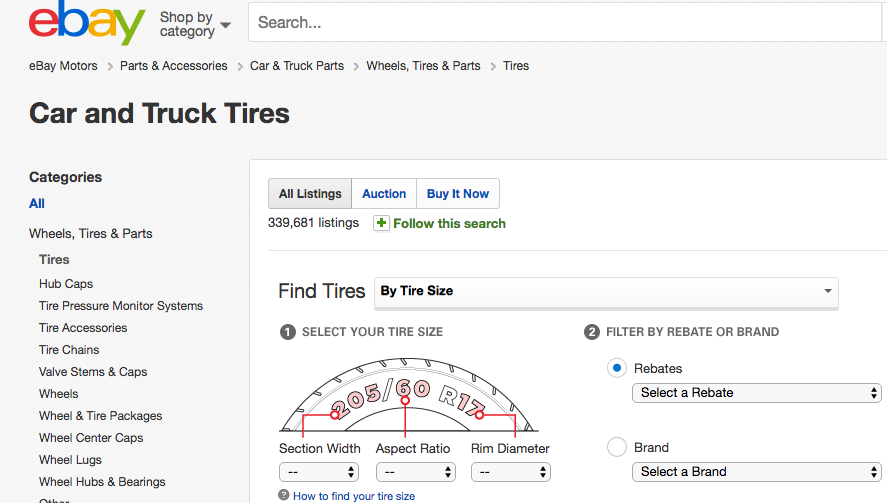Switch to the Auction tab
This screenshot has width=887, height=503.
384,194
